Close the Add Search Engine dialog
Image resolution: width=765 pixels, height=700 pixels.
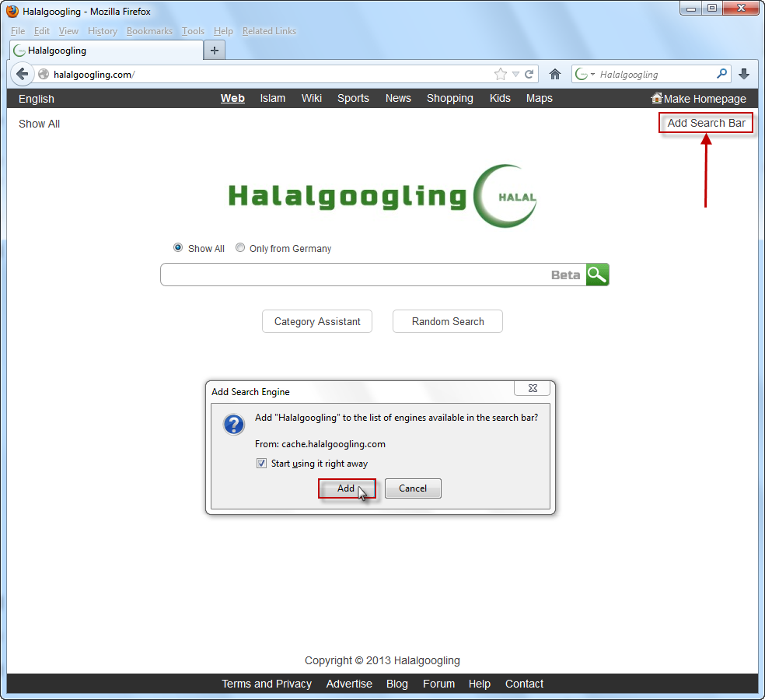point(533,388)
